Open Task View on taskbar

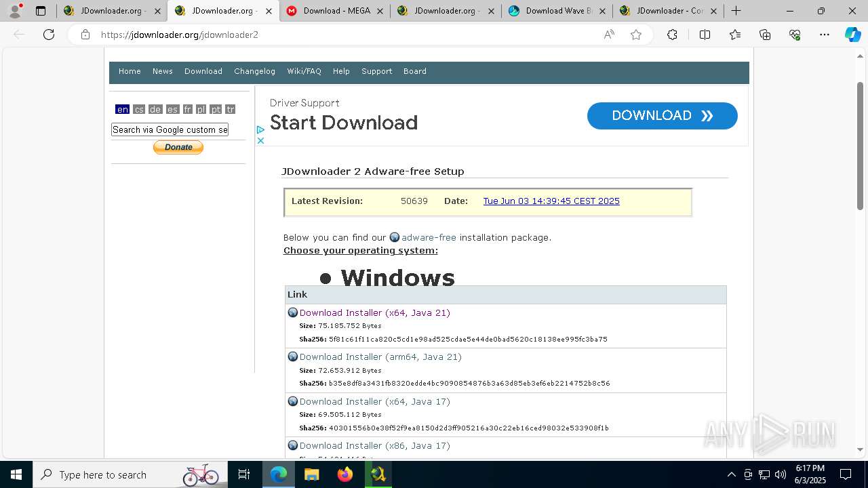coord(244,474)
